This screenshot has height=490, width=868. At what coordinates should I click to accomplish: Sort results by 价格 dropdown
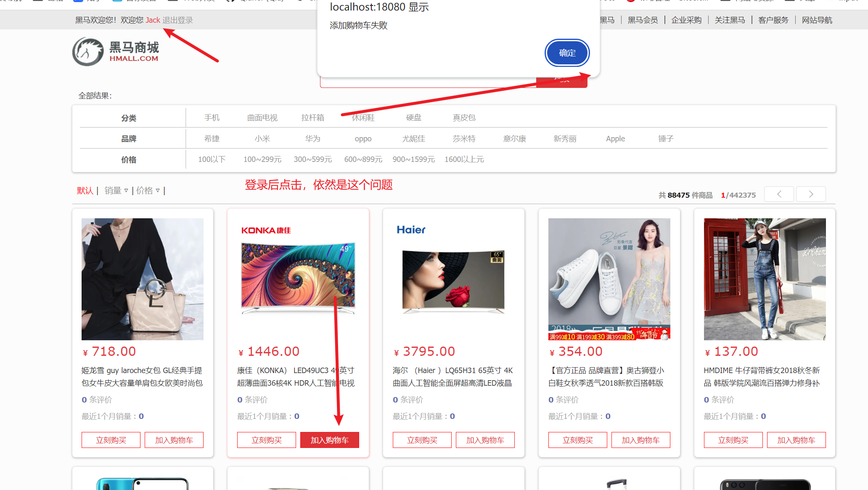click(x=148, y=191)
